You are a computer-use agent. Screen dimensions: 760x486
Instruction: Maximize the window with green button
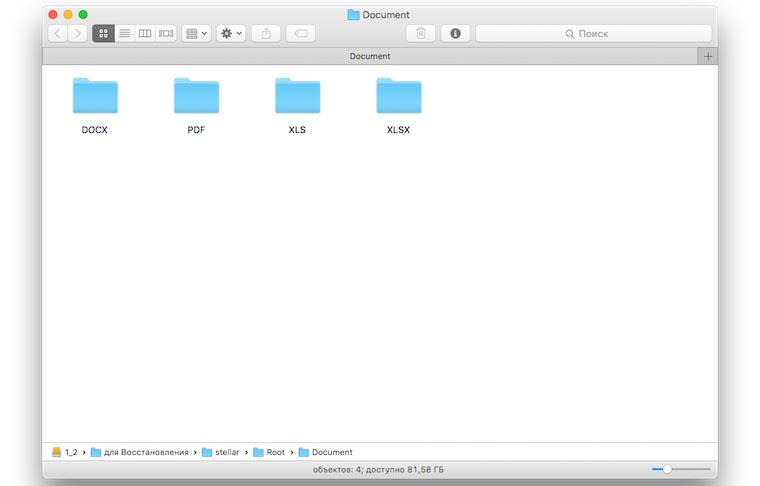point(83,15)
